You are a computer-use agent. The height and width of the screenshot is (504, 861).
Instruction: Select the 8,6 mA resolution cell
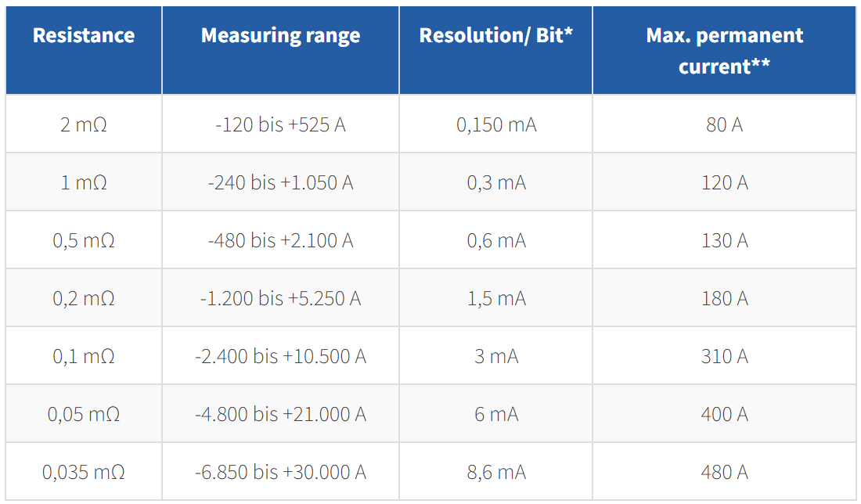click(x=495, y=472)
